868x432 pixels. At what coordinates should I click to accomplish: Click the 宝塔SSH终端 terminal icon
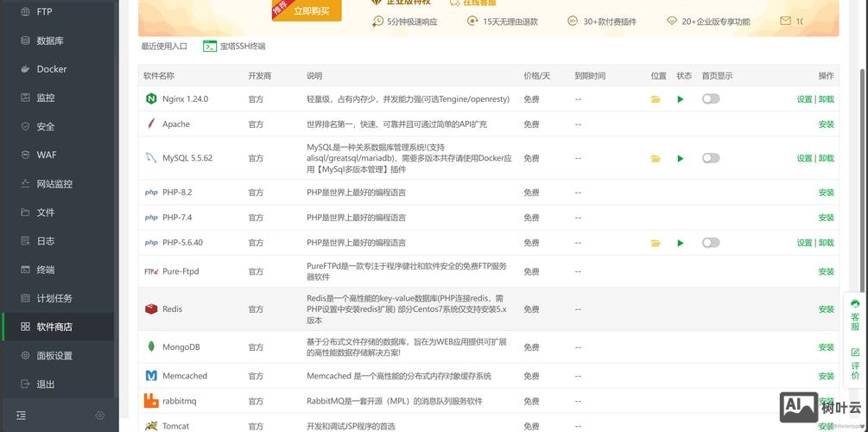click(x=209, y=47)
